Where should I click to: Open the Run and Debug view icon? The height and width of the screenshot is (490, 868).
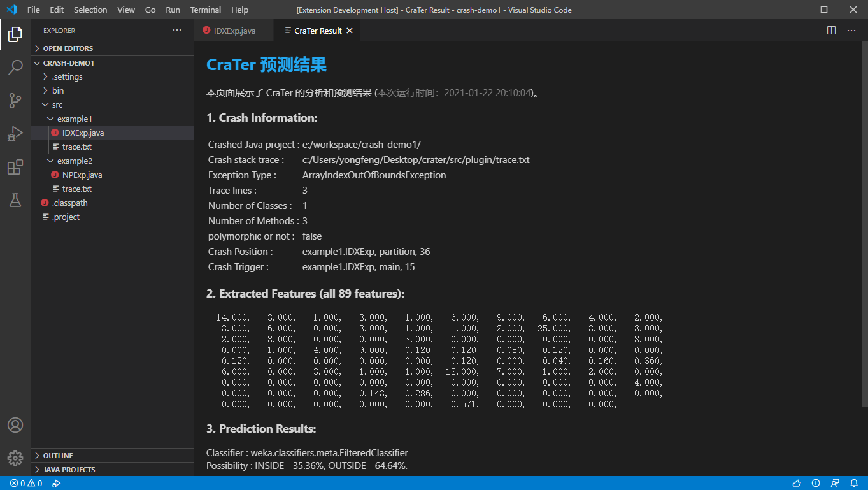(15, 134)
